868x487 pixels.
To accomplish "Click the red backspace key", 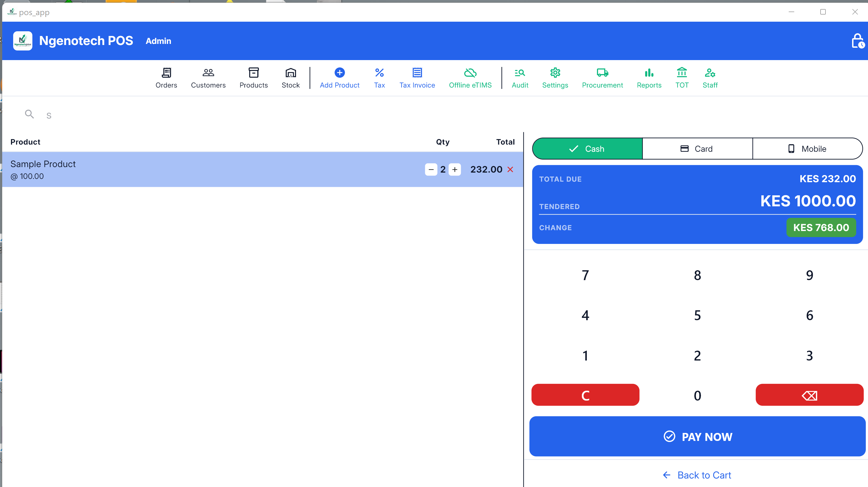I will (x=809, y=395).
